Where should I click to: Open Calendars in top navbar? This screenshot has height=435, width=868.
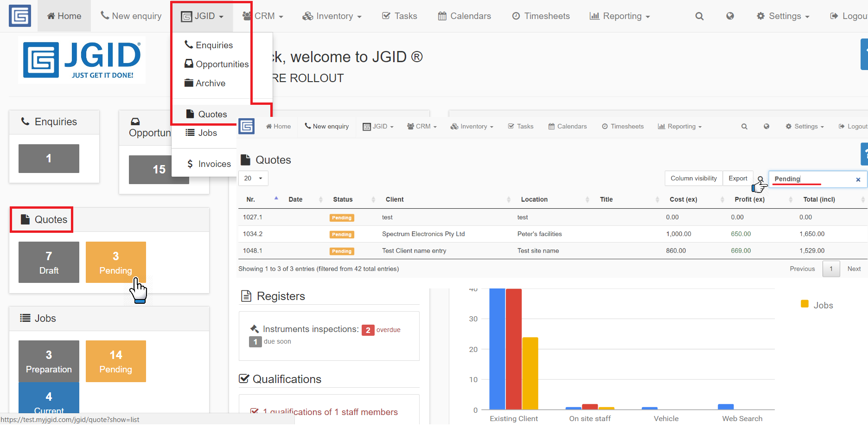click(x=464, y=16)
